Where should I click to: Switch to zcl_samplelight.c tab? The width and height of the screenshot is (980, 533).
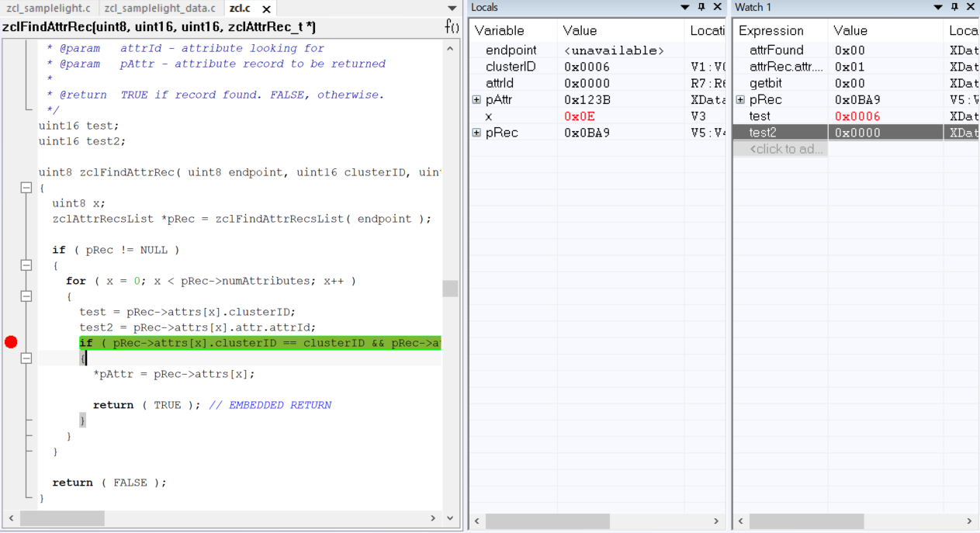tap(49, 9)
